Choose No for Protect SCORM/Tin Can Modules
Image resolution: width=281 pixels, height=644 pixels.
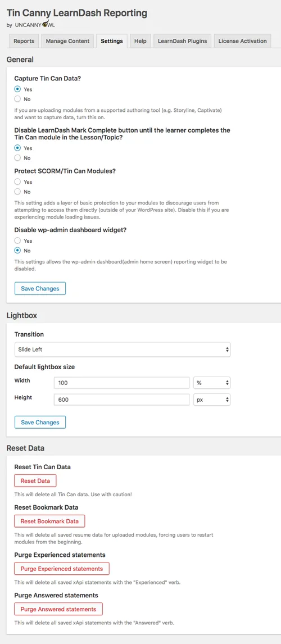17,192
